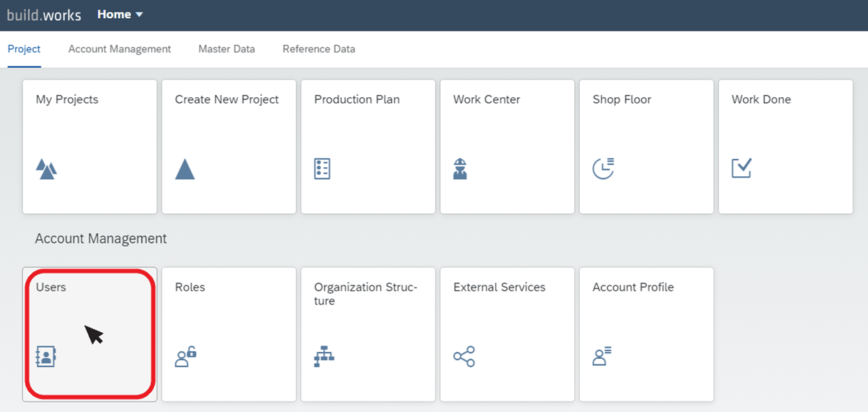
Task: Select the Organization Structure hierarchy icon
Action: (324, 357)
